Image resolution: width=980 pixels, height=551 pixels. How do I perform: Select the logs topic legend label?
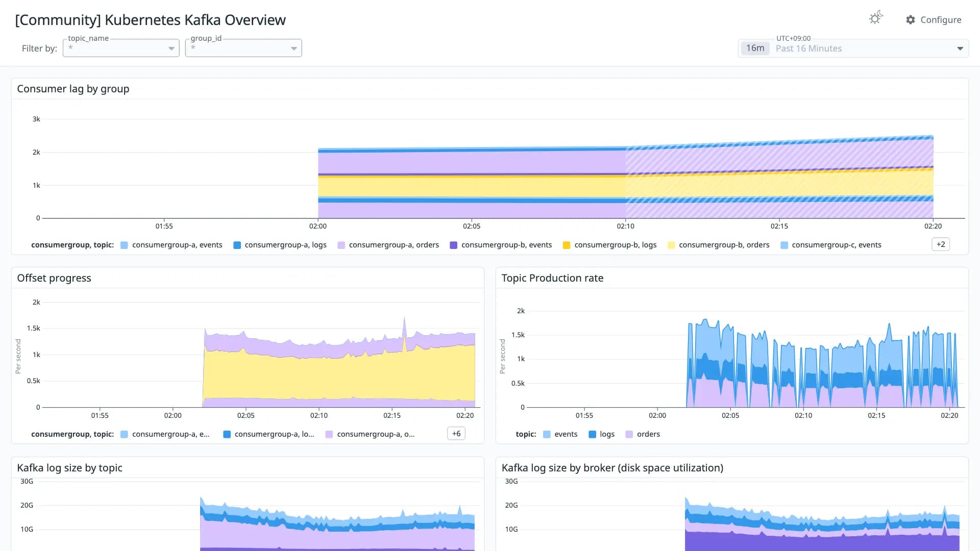(607, 434)
